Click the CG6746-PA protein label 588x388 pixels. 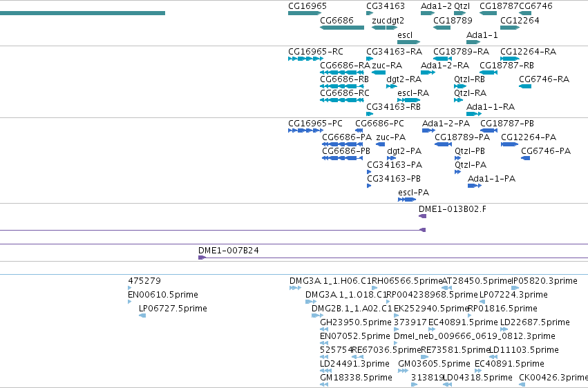(546, 151)
